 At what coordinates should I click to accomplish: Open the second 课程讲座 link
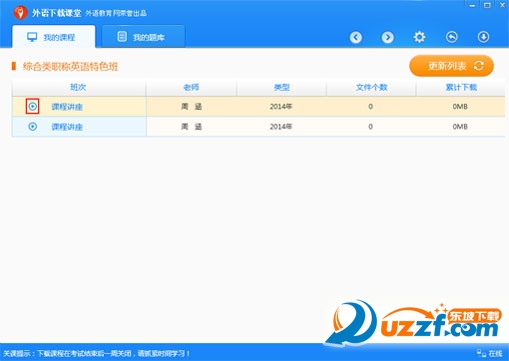tap(67, 127)
